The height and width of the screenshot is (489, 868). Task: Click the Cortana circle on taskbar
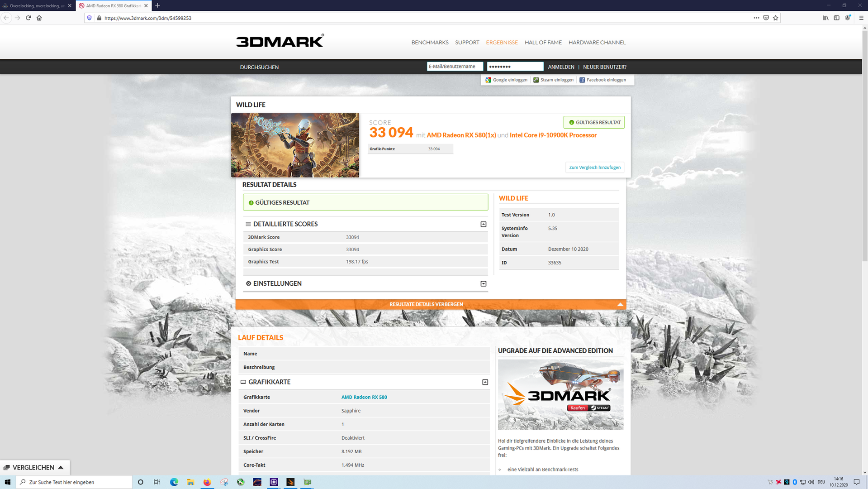point(140,482)
